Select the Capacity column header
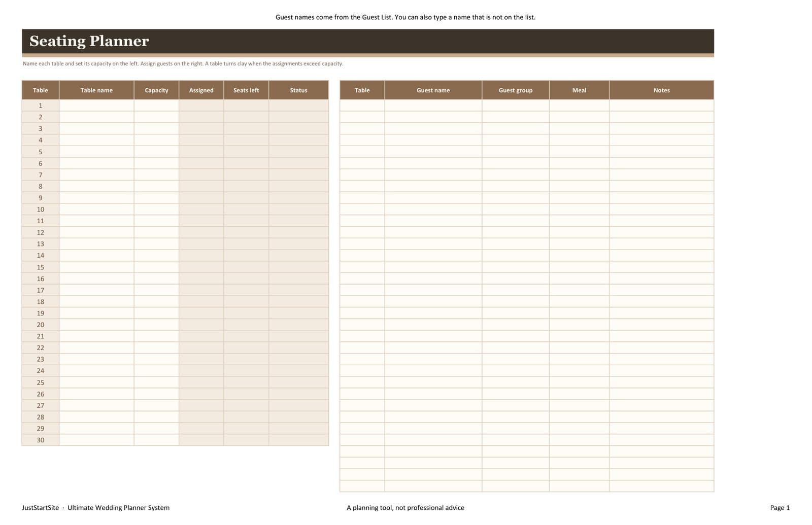The height and width of the screenshot is (525, 812). tap(156, 90)
